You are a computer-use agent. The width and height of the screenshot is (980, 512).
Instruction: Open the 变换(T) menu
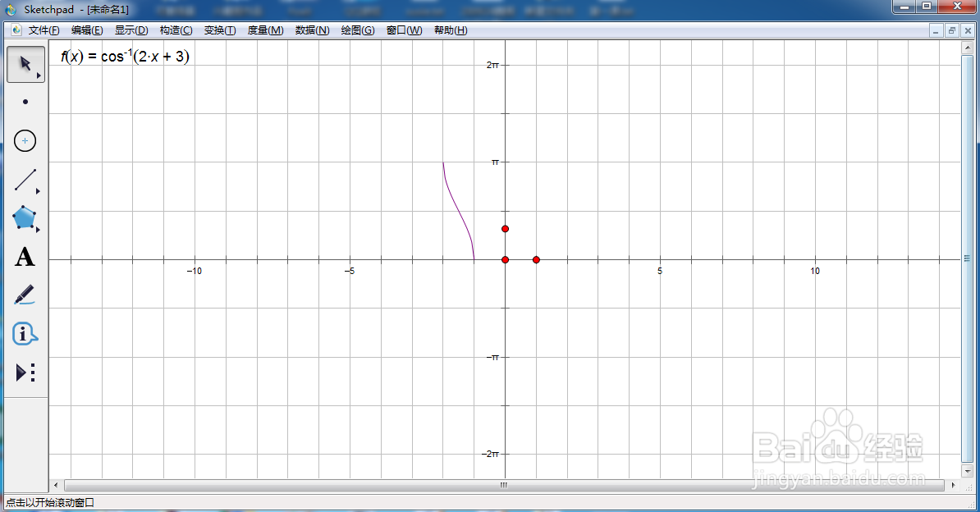220,30
